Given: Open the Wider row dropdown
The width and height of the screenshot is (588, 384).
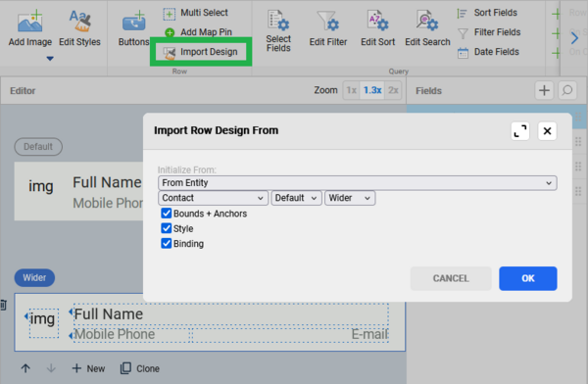Looking at the screenshot, I should (350, 198).
